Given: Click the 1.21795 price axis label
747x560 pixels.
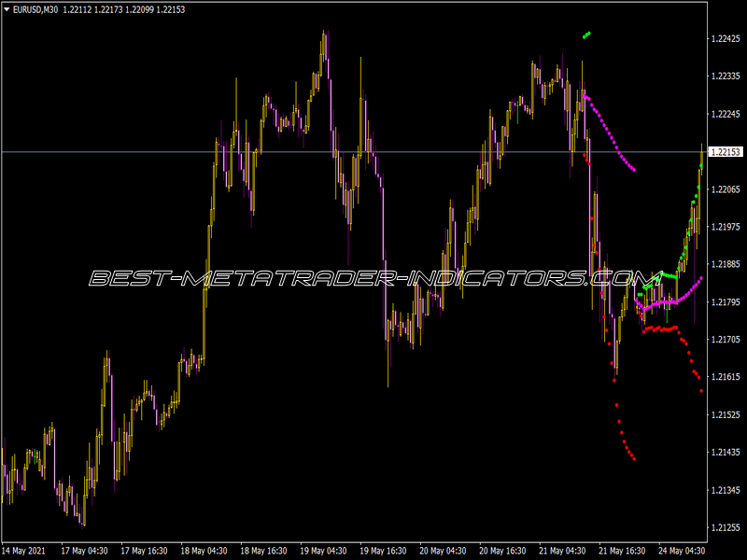Looking at the screenshot, I should coord(726,301).
